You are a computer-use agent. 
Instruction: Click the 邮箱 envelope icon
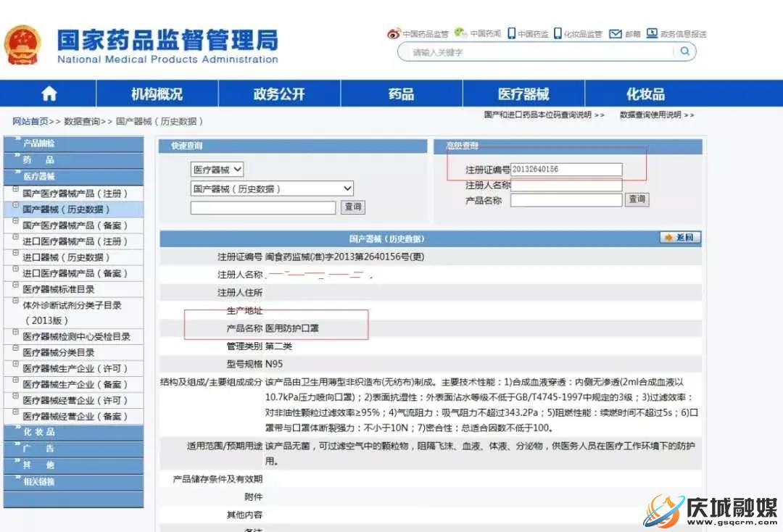pyautogui.click(x=616, y=33)
